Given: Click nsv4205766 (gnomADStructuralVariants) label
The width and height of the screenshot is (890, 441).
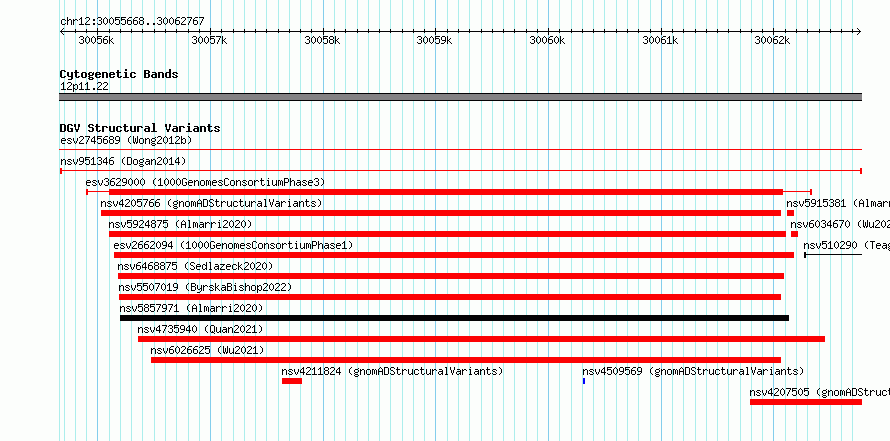Looking at the screenshot, I should click(211, 203).
